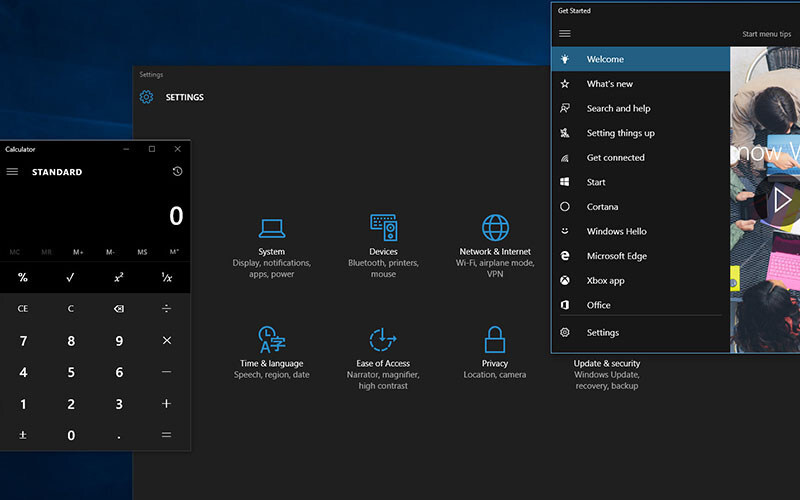800x500 pixels.
Task: Click the M- memory subtract key
Action: point(110,252)
